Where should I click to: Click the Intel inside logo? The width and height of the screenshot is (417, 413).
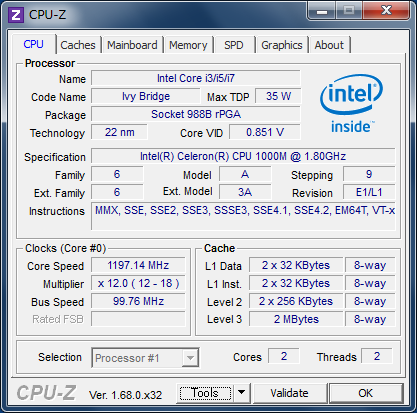tap(352, 104)
